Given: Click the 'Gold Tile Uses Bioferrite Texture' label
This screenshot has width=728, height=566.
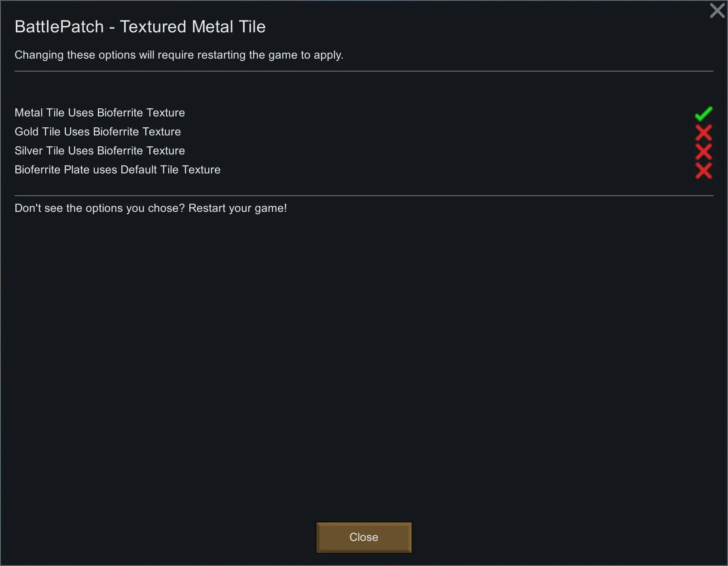Looking at the screenshot, I should [x=97, y=132].
